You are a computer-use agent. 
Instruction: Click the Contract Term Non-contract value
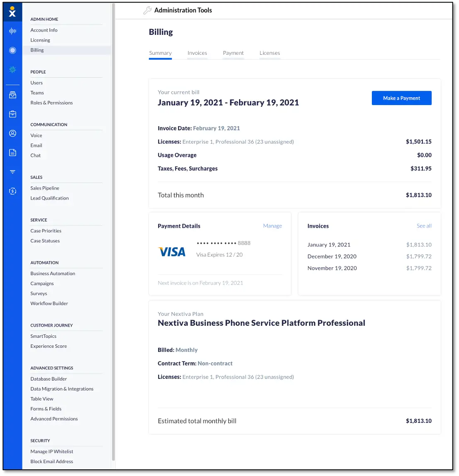(x=215, y=364)
